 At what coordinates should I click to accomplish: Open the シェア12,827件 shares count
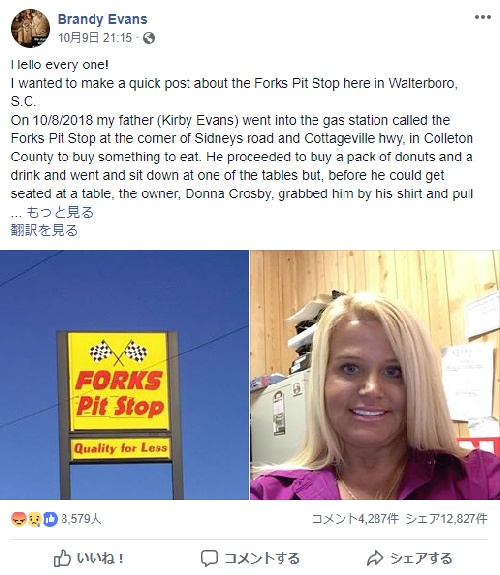447,519
